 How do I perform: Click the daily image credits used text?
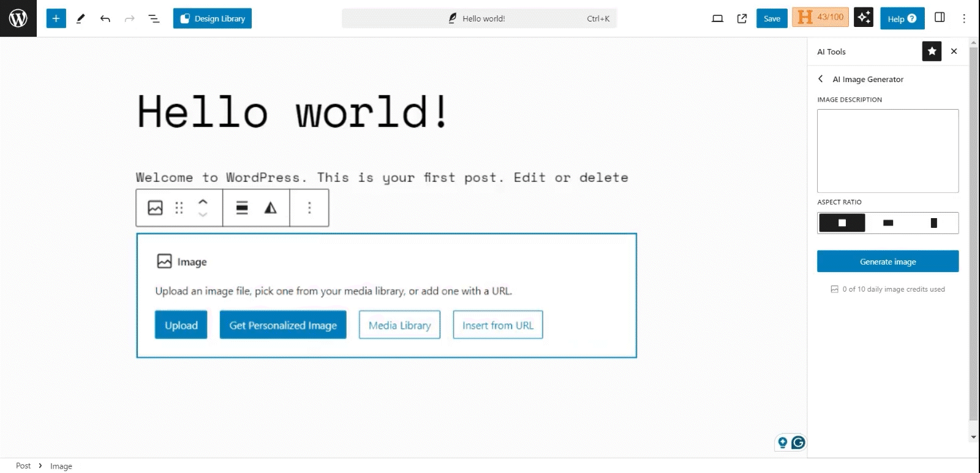(894, 289)
